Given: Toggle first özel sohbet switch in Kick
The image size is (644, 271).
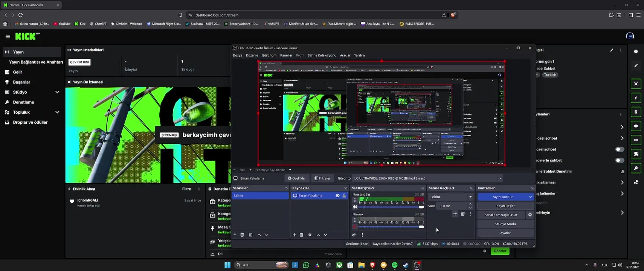Looking at the screenshot, I should coord(620,149).
